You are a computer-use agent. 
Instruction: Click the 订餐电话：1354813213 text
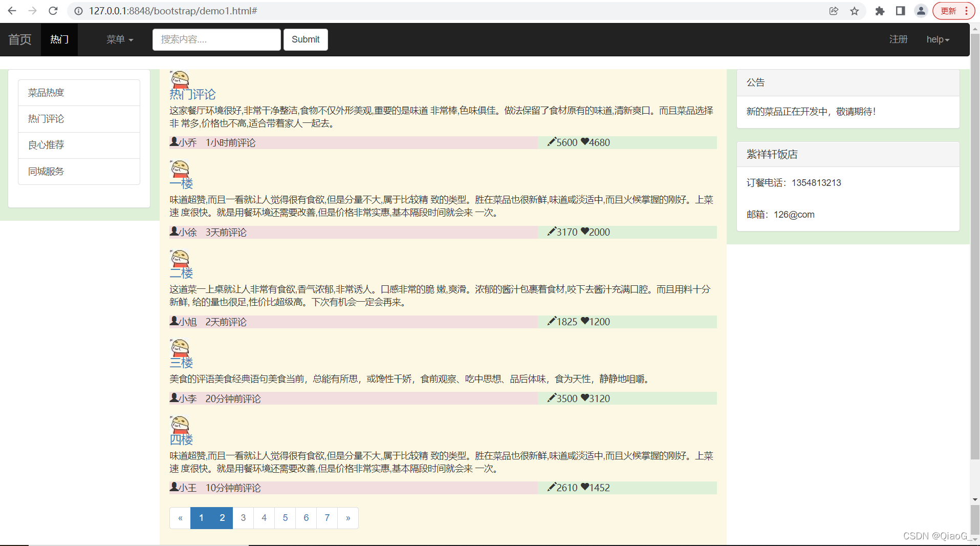point(794,183)
